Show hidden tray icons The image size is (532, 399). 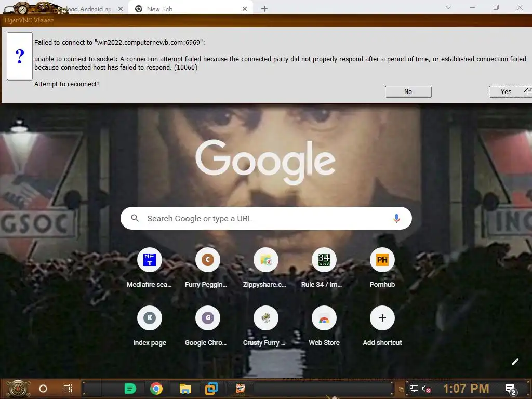[x=402, y=389]
